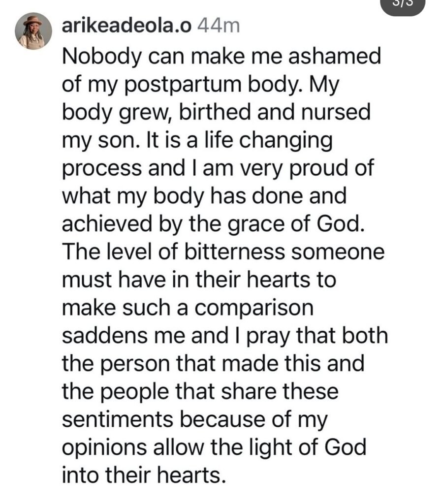Image resolution: width=441 pixels, height=504 pixels.
Task: Open the arikeadeola.o profile picture
Action: coord(34,31)
